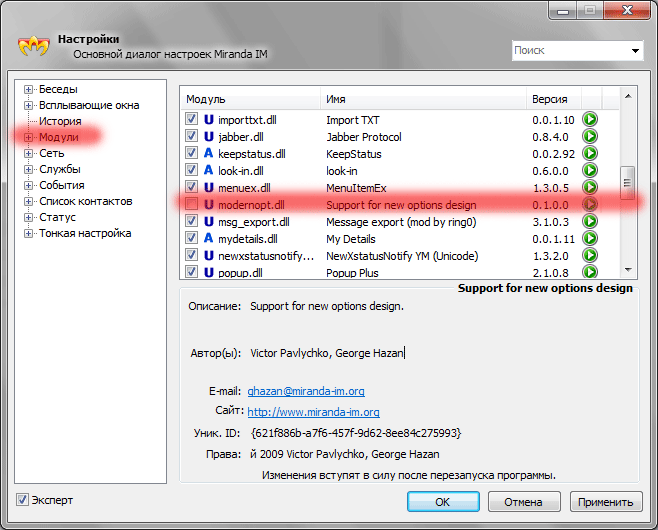Select История in settings tree

pos(60,121)
